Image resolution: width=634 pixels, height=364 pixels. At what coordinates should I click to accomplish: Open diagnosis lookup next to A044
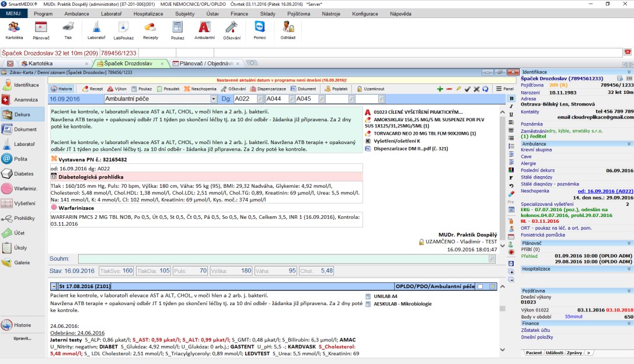pyautogui.click(x=291, y=99)
